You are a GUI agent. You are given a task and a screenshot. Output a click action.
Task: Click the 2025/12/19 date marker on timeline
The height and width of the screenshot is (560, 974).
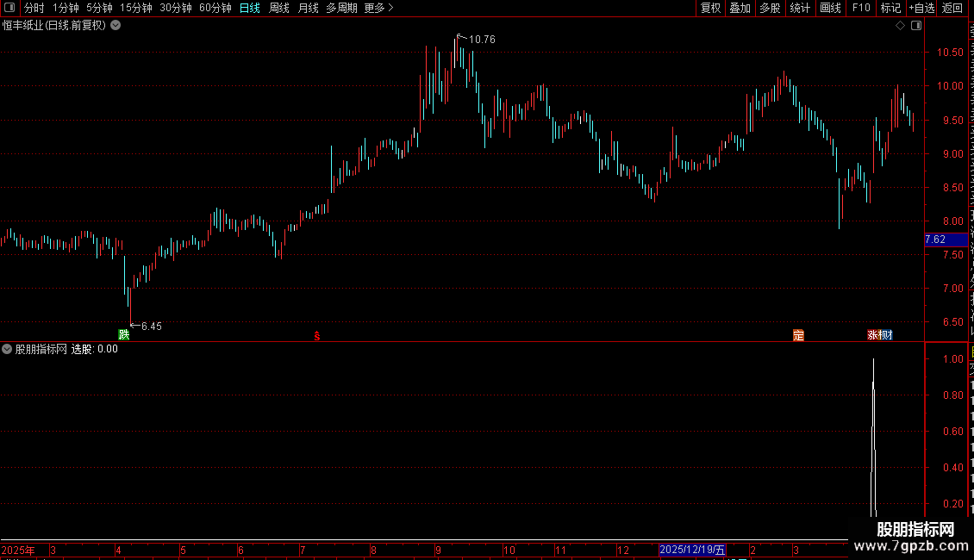click(x=692, y=550)
